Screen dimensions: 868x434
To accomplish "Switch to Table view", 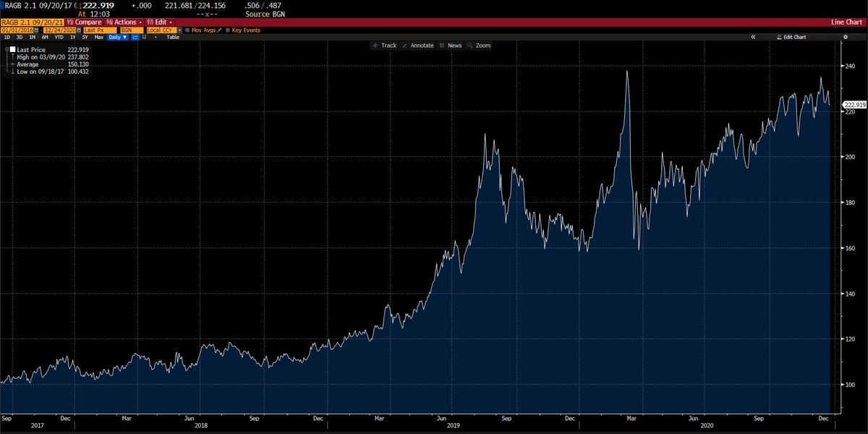I will (x=173, y=37).
